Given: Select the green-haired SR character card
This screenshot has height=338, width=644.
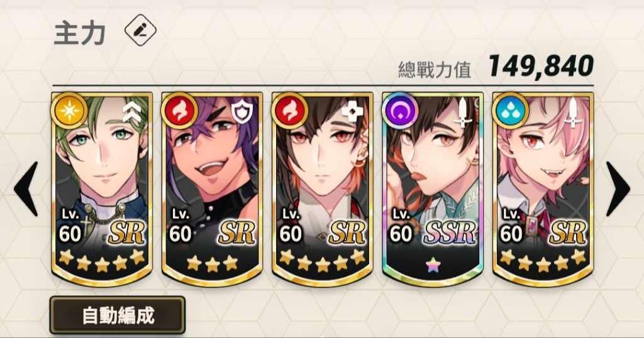Looking at the screenshot, I should click(x=102, y=189).
